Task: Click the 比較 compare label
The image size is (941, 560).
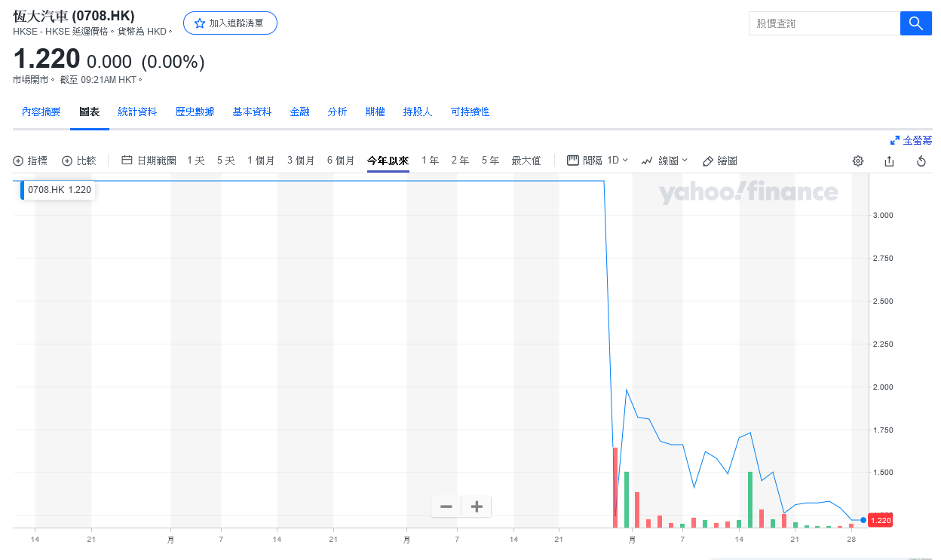Action: [87, 161]
